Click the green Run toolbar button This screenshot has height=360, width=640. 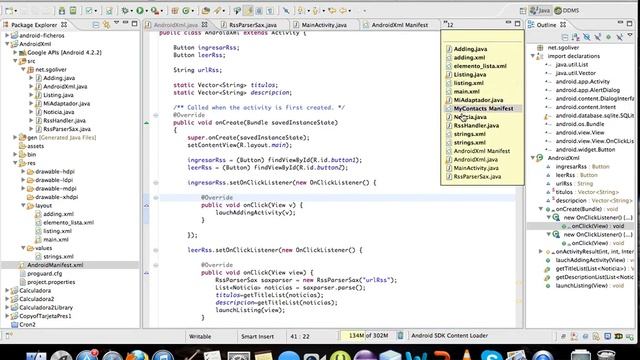coord(140,11)
